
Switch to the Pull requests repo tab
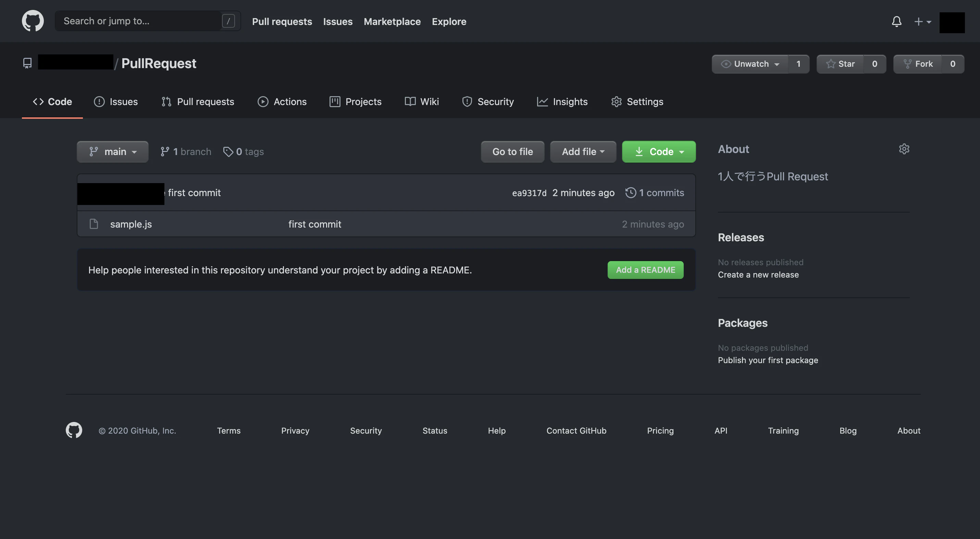click(198, 102)
